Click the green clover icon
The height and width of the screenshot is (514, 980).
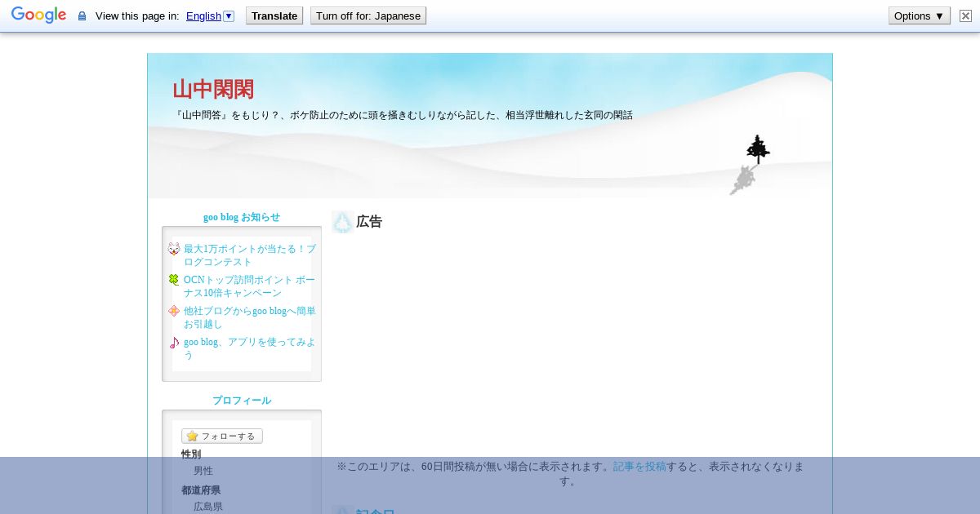[174, 280]
